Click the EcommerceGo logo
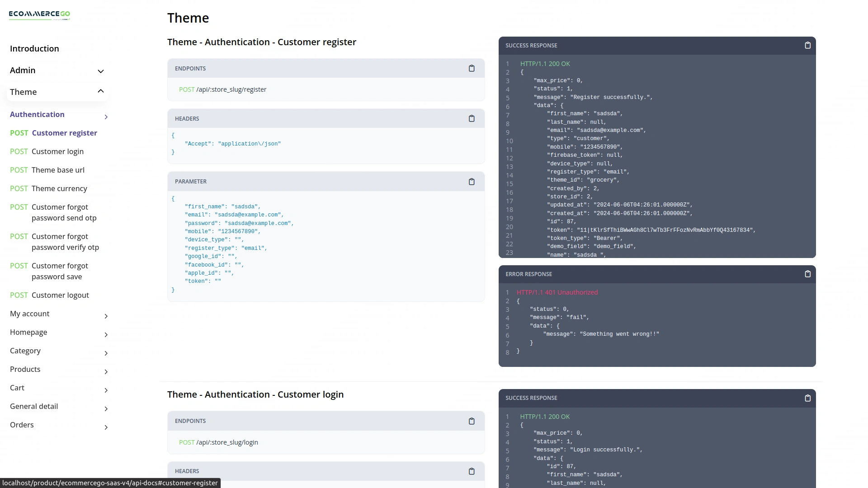Screen dimensions: 868x488 click(39, 15)
